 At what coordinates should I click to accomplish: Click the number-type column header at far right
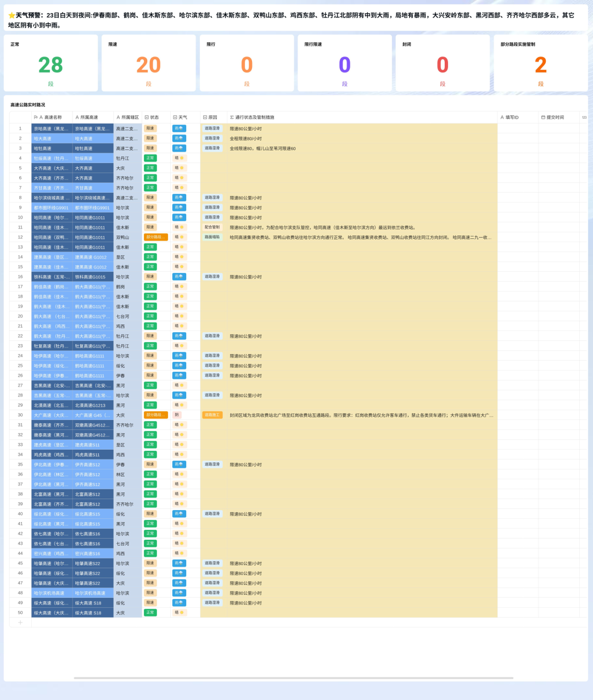click(x=584, y=117)
